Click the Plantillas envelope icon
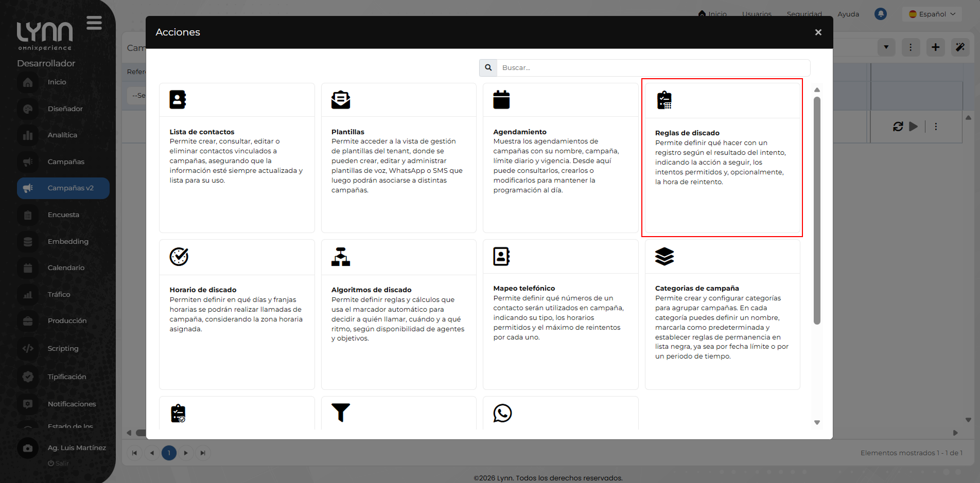Viewport: 980px width, 483px height. click(341, 99)
